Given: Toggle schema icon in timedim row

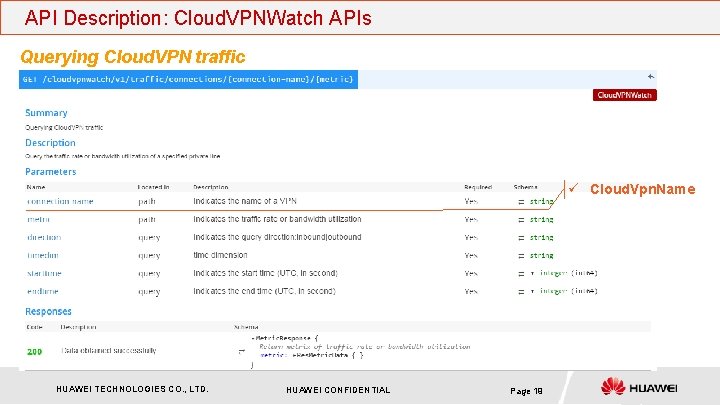Looking at the screenshot, I should [x=521, y=256].
